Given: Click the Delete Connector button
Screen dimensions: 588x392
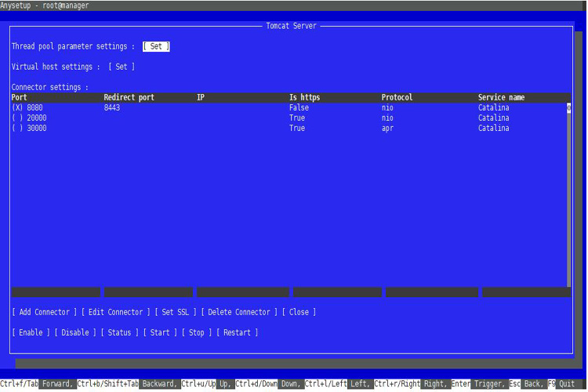Looking at the screenshot, I should [239, 312].
